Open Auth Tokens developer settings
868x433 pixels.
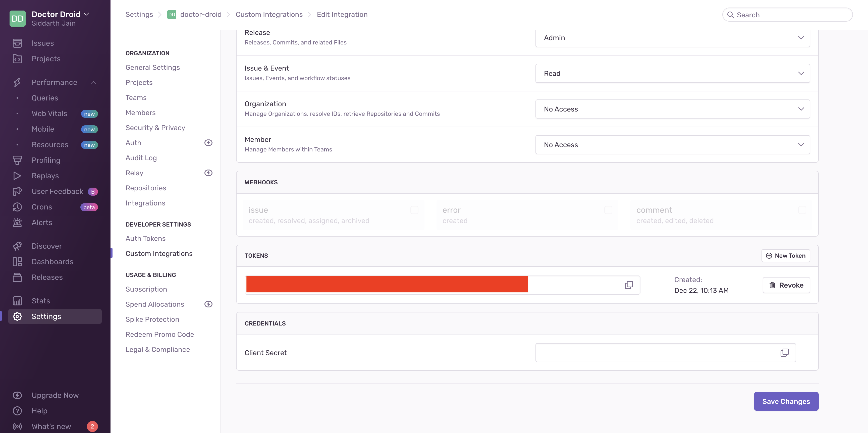coord(146,238)
